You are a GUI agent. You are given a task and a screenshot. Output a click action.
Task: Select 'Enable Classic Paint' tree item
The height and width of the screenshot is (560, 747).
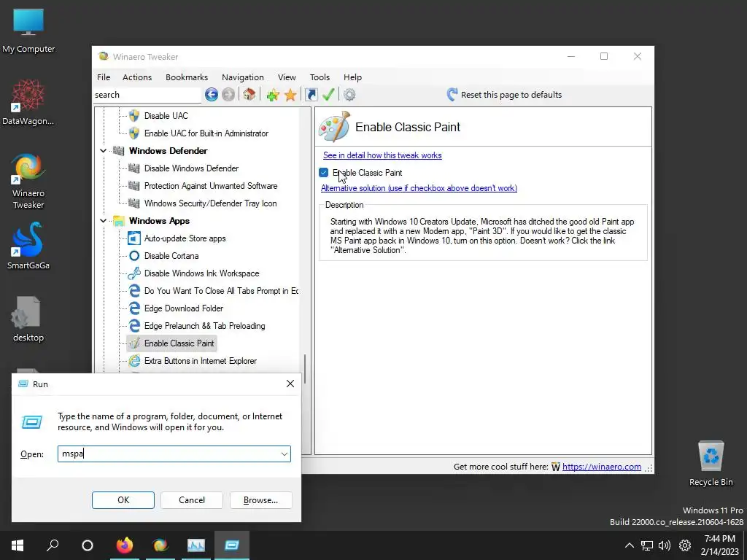click(179, 343)
